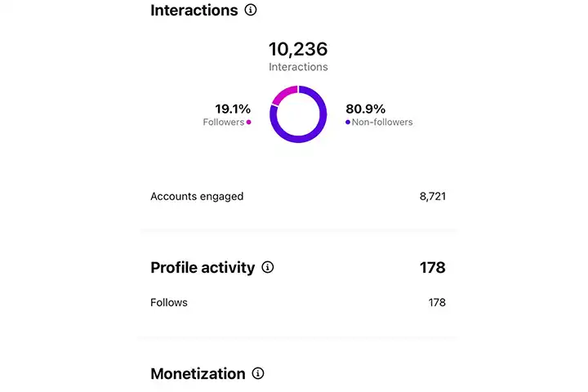Click the 178 value in Follows row
The image size is (588, 392).
[437, 302]
